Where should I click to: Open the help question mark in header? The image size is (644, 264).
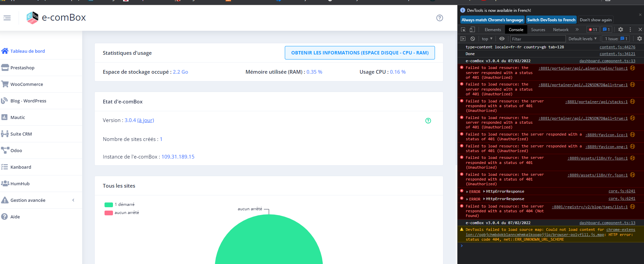pyautogui.click(x=440, y=18)
